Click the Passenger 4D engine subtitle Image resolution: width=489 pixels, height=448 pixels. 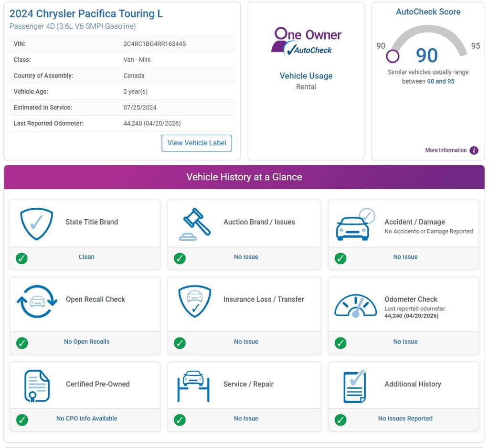73,26
